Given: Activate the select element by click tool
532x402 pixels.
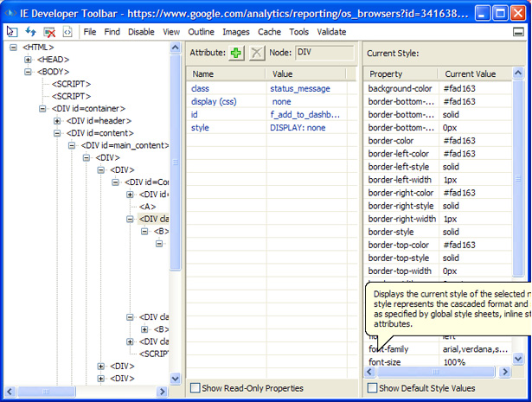Looking at the screenshot, I should click(x=12, y=32).
